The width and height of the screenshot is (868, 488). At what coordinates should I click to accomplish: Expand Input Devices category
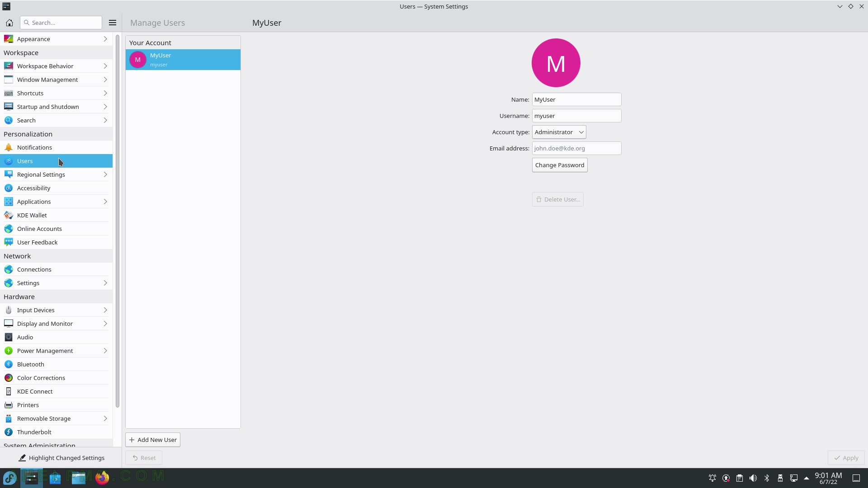(56, 310)
